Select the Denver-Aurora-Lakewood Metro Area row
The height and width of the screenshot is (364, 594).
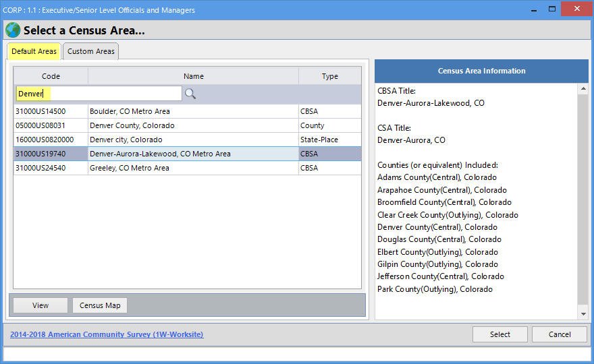[193, 154]
